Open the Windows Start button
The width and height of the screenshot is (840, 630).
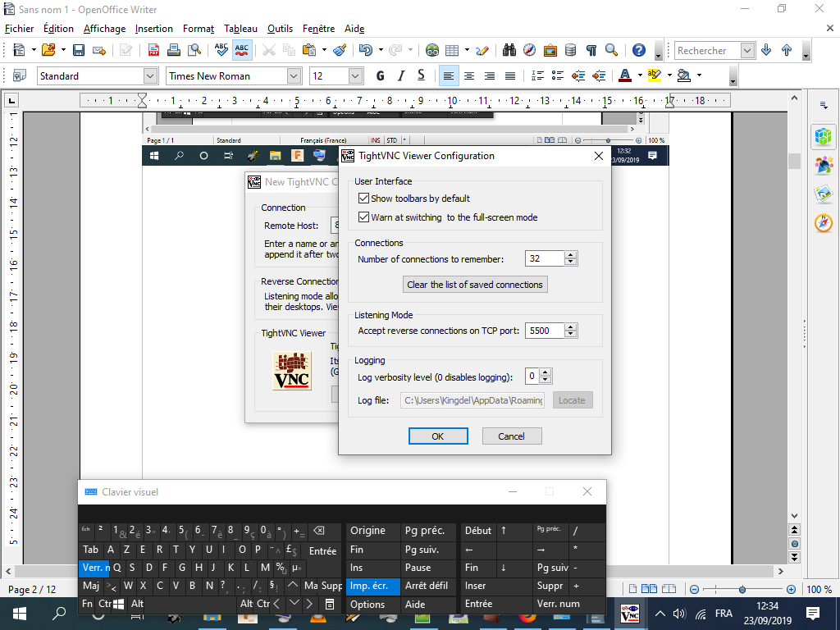20,614
